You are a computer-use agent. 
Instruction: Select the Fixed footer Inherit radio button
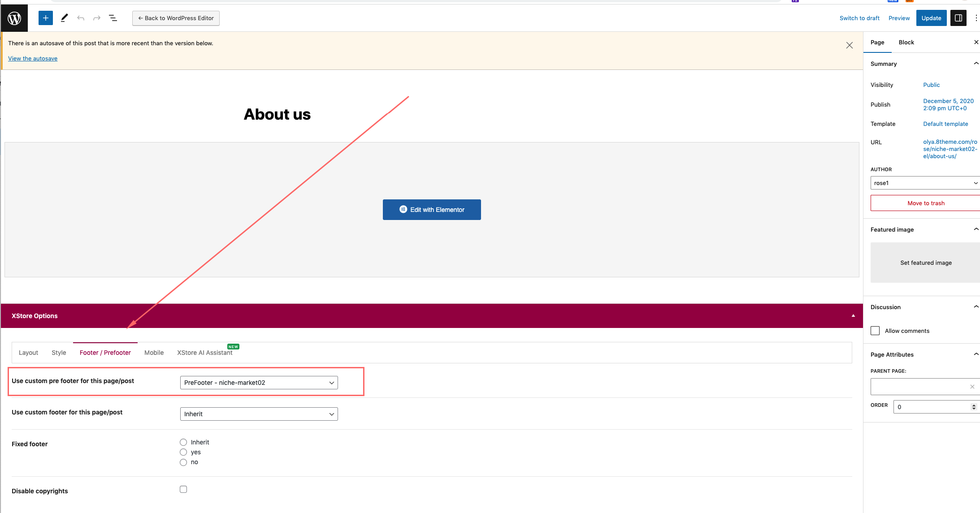coord(183,442)
